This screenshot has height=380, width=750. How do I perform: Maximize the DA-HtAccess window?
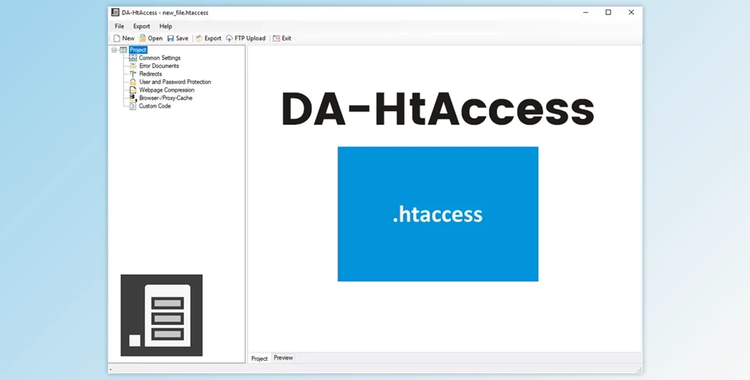point(608,12)
